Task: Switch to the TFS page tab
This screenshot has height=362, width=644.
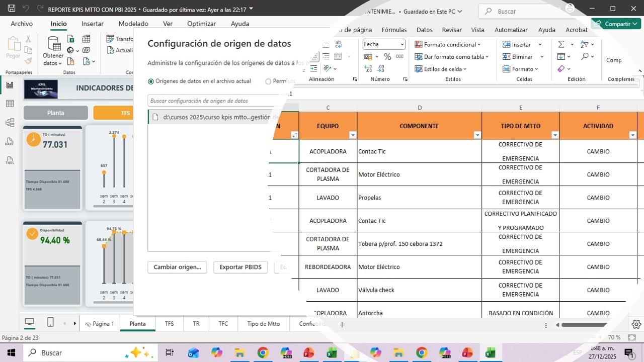Action: 169,324
